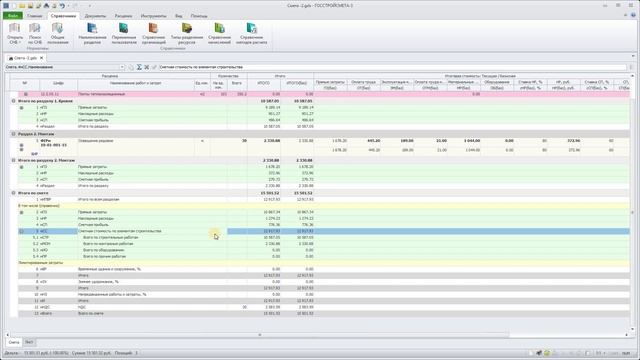Select row 'Зимнее удорожание, %'
This screenshot has height=360, width=640.
323,282
